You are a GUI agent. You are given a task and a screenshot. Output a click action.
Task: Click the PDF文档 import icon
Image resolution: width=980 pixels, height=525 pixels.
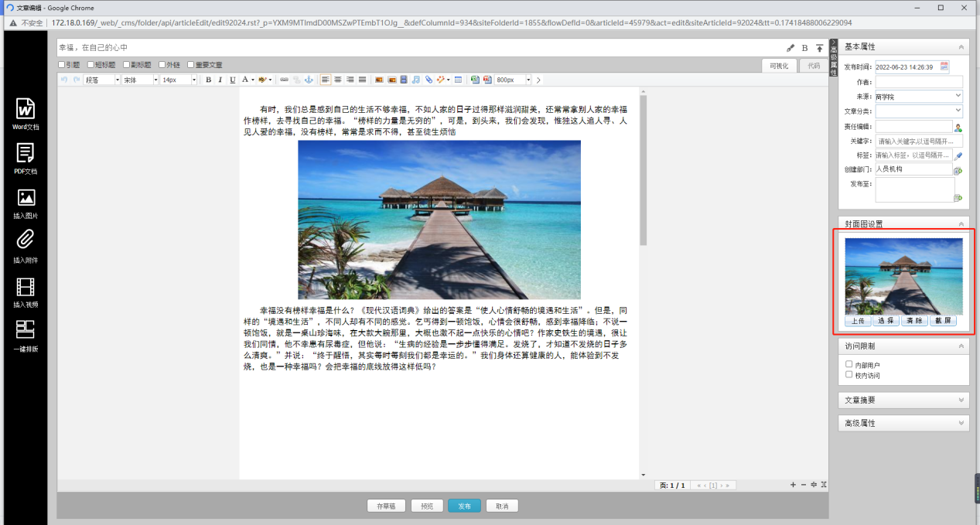click(25, 152)
